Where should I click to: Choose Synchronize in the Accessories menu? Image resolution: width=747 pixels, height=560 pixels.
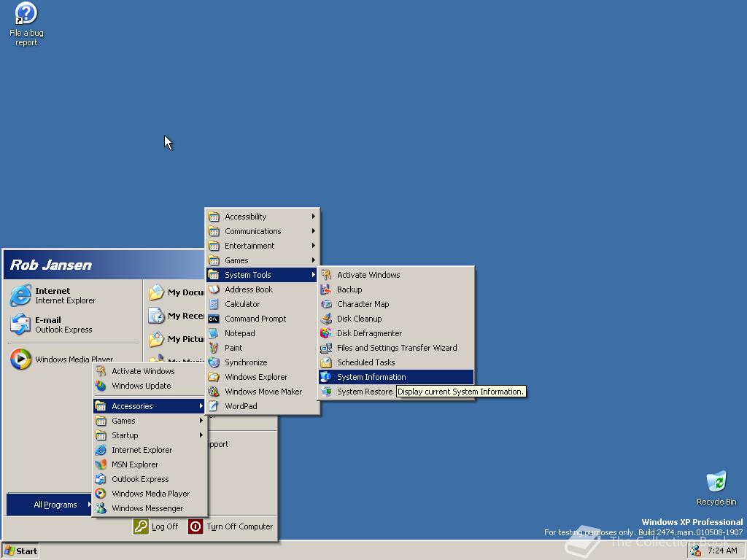coord(262,362)
